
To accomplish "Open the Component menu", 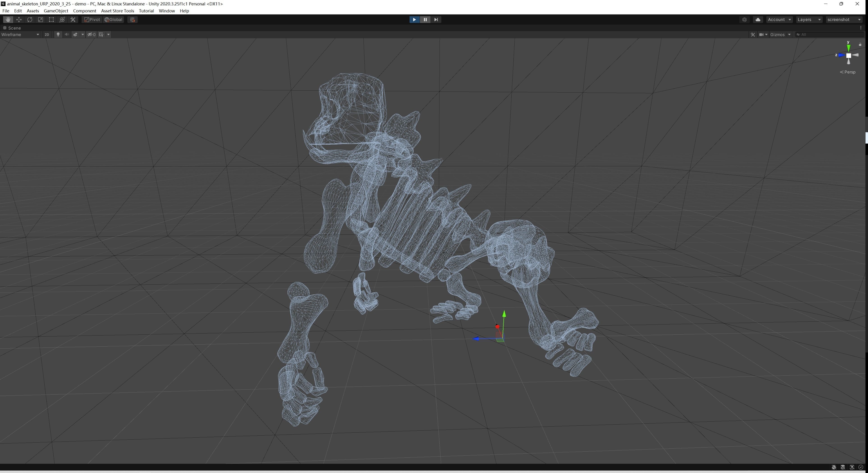I will (85, 11).
